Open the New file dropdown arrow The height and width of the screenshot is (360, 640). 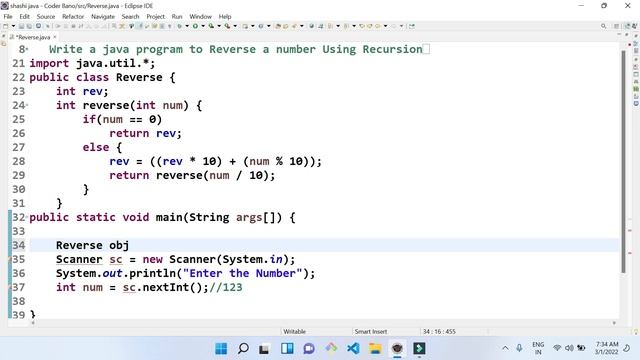[x=13, y=26]
